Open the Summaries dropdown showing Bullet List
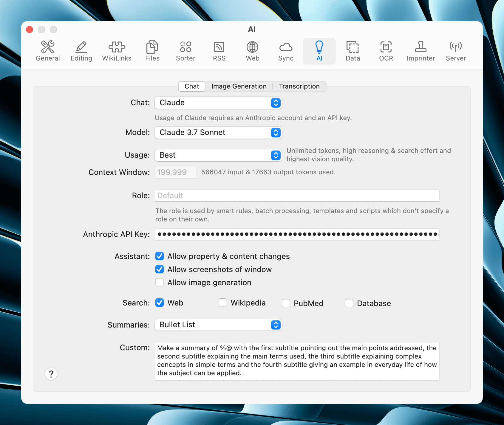 pyautogui.click(x=218, y=325)
